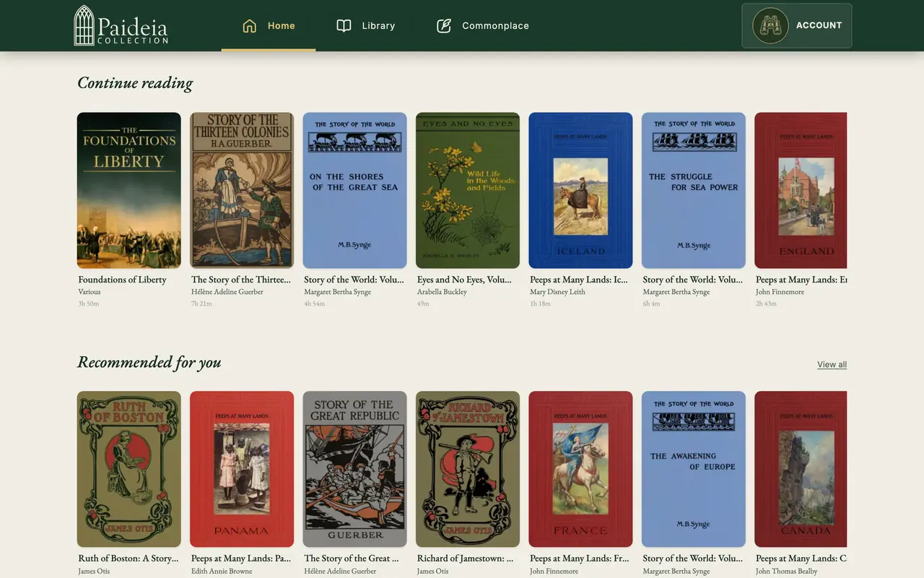Viewport: 924px width, 578px height.
Task: Open On the Shores of the Great Sea cover
Action: 354,191
